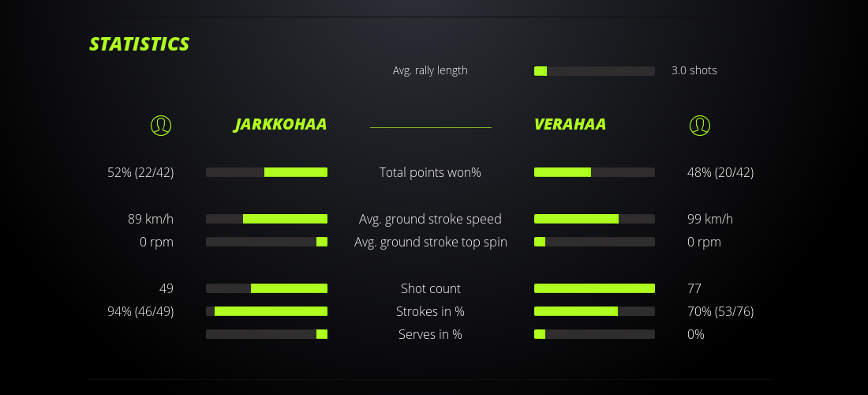The height and width of the screenshot is (395, 868).
Task: Click the Avg. rally length progress bar
Action: pyautogui.click(x=594, y=71)
